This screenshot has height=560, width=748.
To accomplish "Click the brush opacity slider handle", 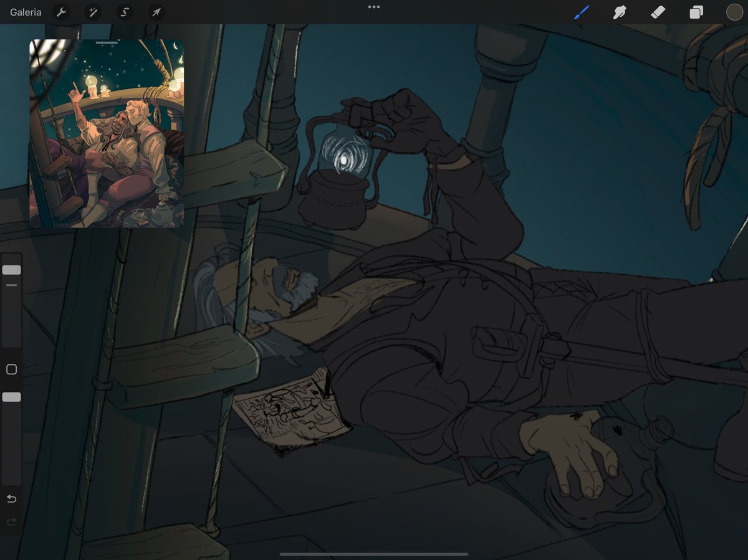I will [x=11, y=397].
